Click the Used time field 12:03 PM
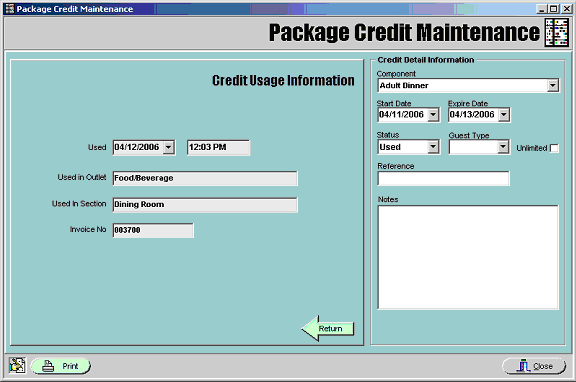The image size is (576, 382). pyautogui.click(x=218, y=147)
